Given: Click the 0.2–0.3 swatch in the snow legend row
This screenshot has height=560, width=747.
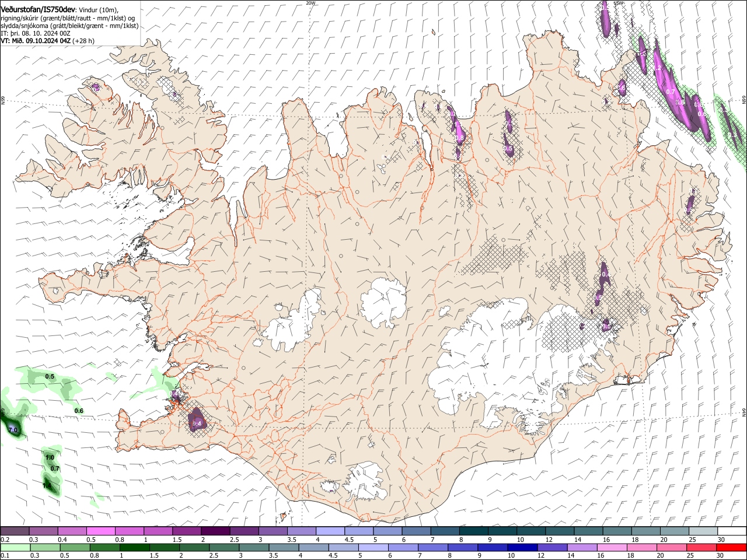Looking at the screenshot, I should tap(15, 531).
